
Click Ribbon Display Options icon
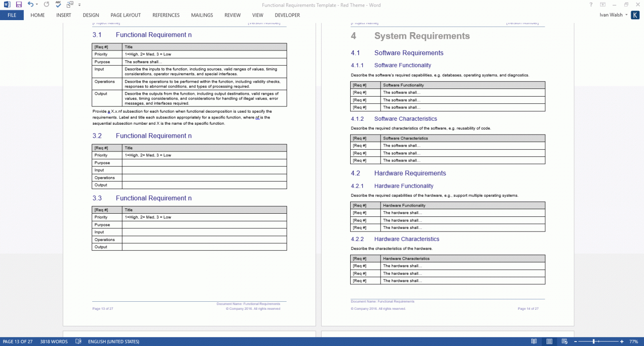(603, 4)
